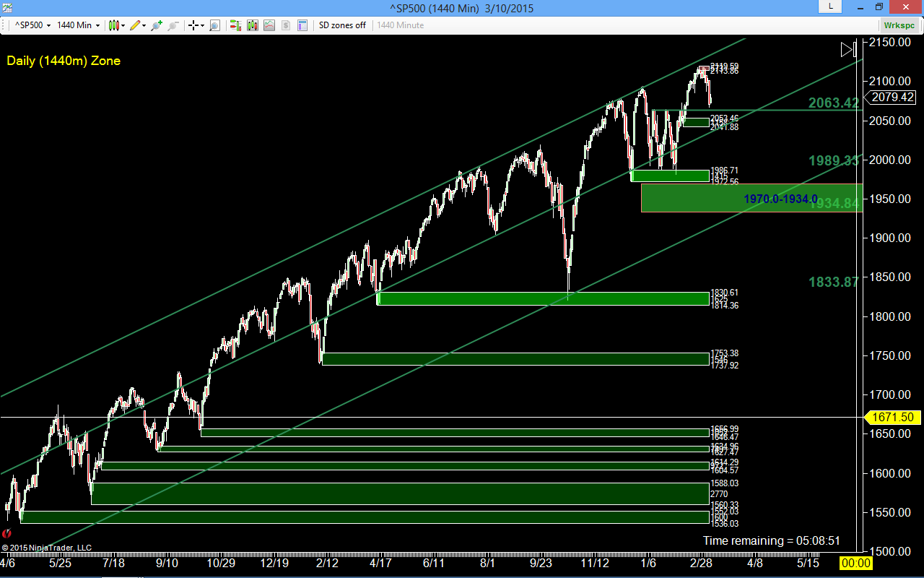Screen dimensions: 924x578
Task: Open the chart properties window icon
Action: tap(303, 25)
